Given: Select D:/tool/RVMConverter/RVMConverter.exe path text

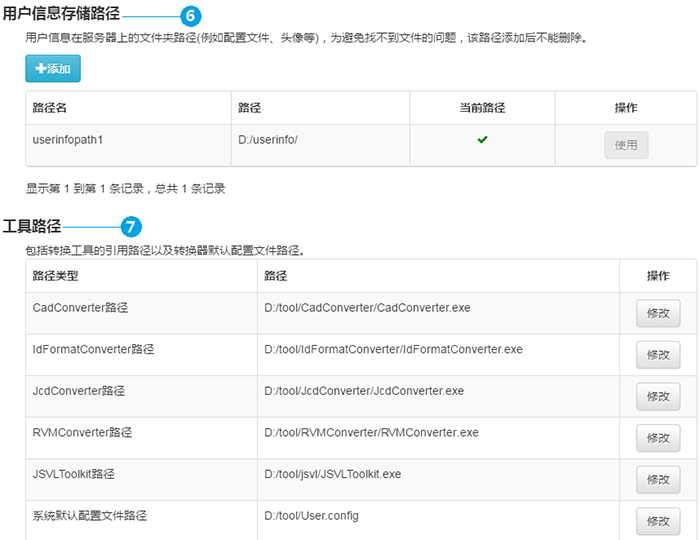Looking at the screenshot, I should 371,432.
